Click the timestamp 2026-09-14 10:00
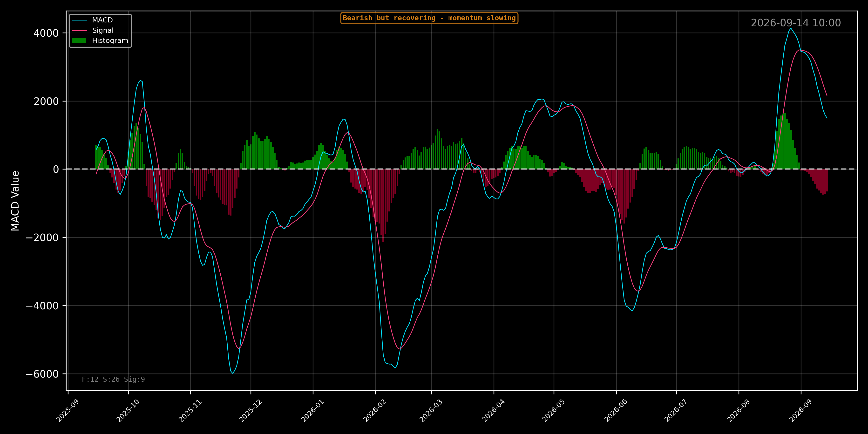Viewport: 868px width, 434px height. click(796, 23)
